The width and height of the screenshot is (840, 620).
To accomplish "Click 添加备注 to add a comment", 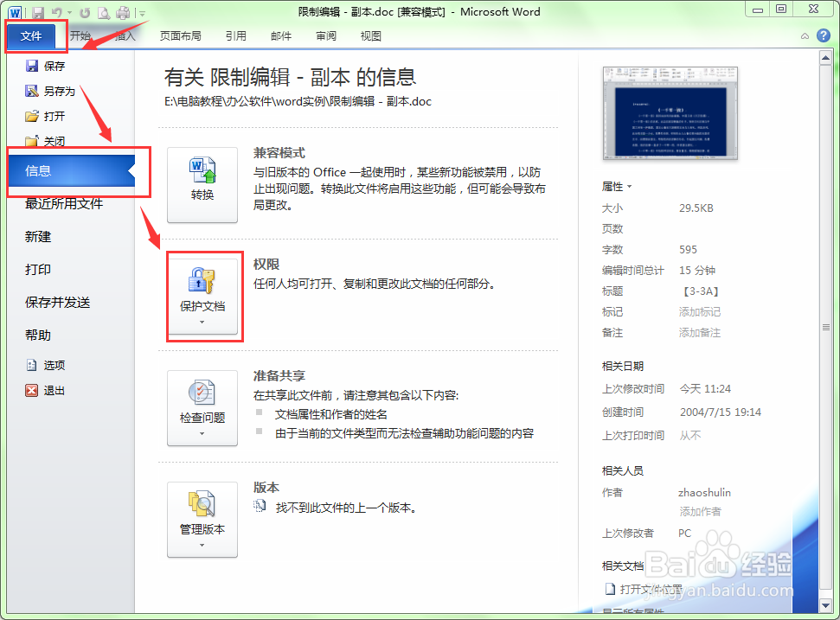I will click(700, 333).
